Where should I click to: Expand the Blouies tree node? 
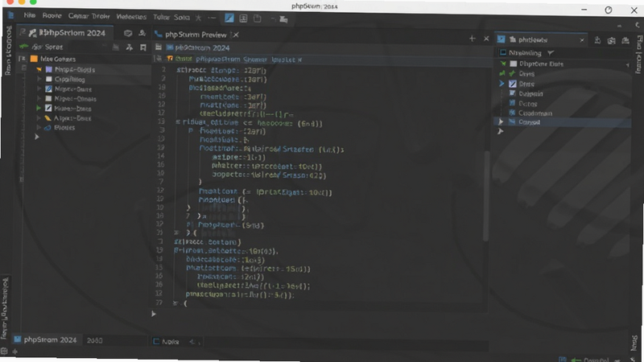click(39, 128)
